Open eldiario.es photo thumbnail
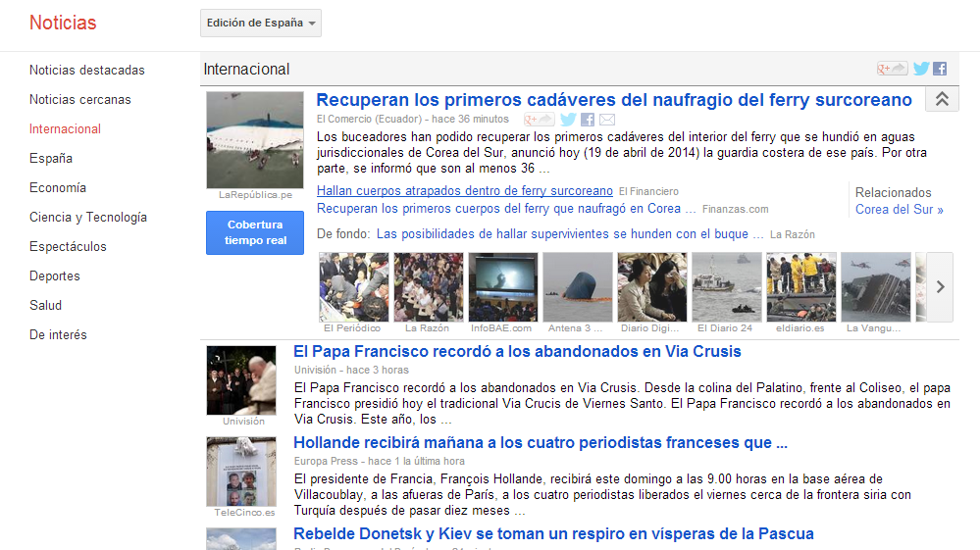This screenshot has height=550, width=980. (801, 287)
